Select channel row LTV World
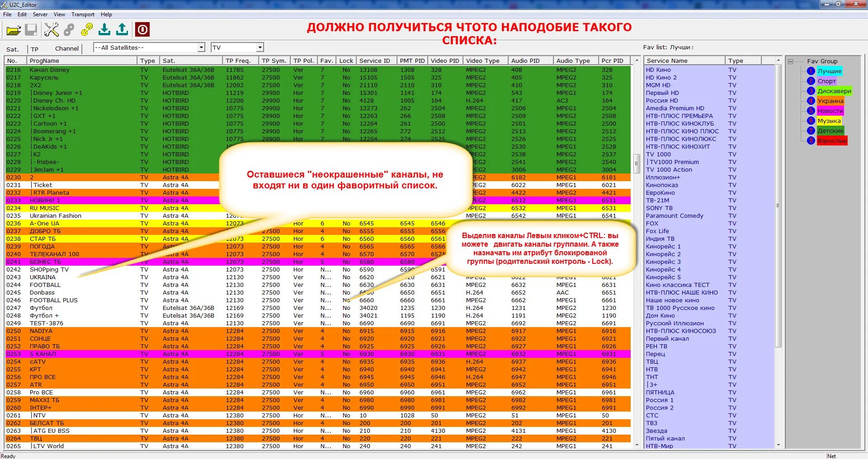This screenshot has width=868, height=459. click(318, 446)
